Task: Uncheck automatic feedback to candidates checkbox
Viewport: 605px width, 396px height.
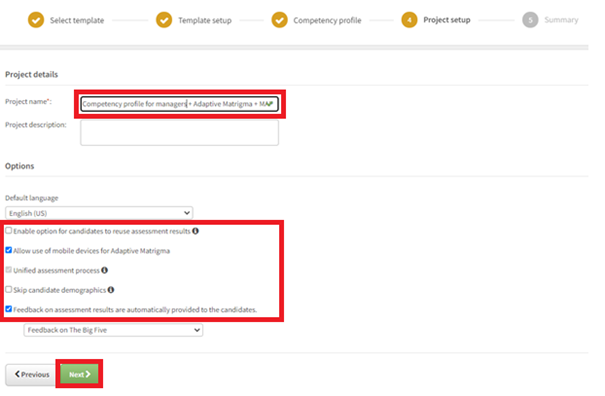Action: (8, 309)
